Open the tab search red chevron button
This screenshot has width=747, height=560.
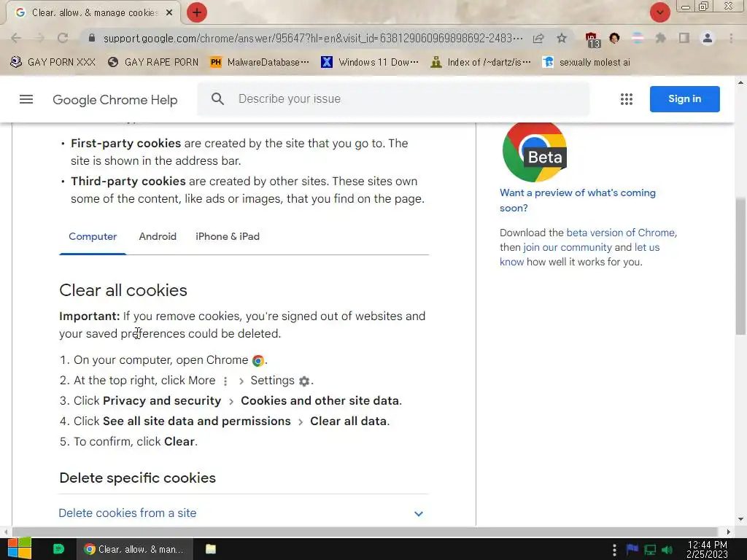point(659,12)
